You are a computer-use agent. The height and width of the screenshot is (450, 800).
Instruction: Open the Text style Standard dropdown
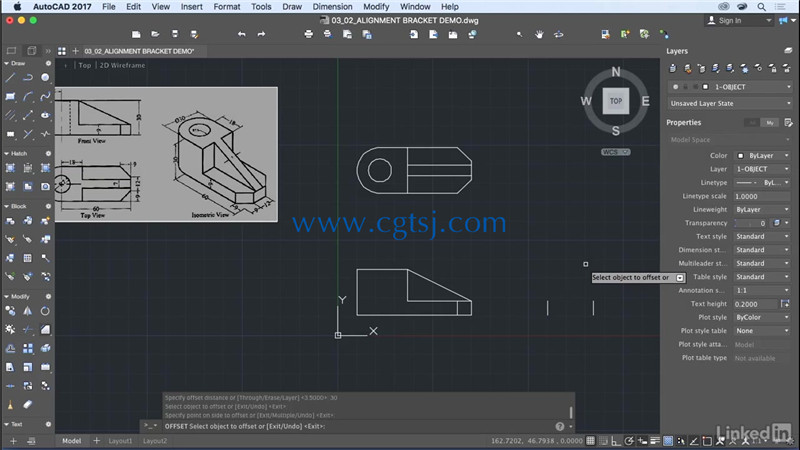(x=763, y=237)
